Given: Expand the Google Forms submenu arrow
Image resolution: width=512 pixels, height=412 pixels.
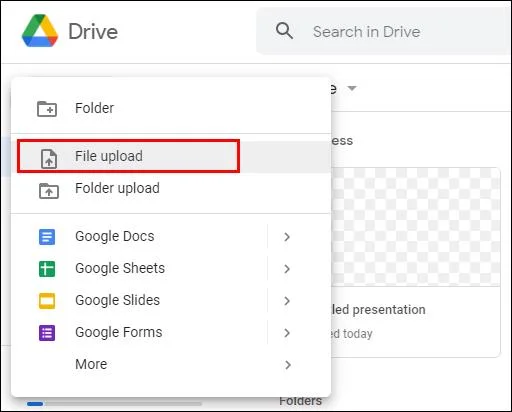Looking at the screenshot, I should [287, 333].
